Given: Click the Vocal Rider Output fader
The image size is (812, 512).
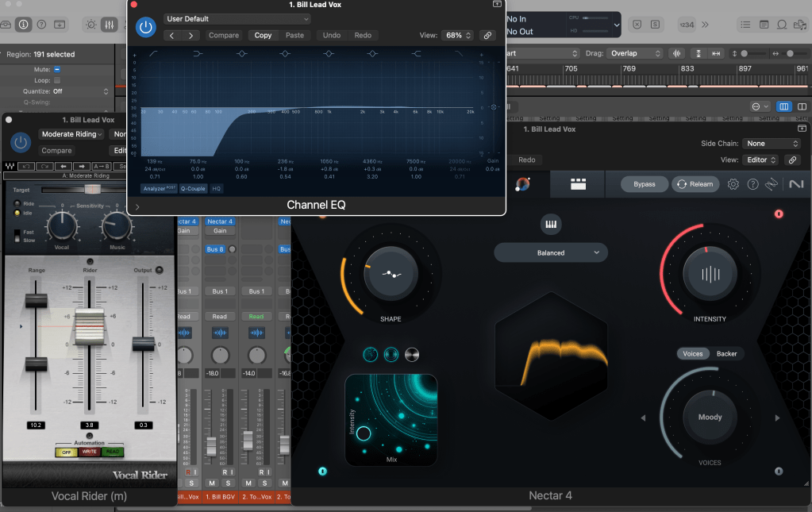Looking at the screenshot, I should coord(143,343).
